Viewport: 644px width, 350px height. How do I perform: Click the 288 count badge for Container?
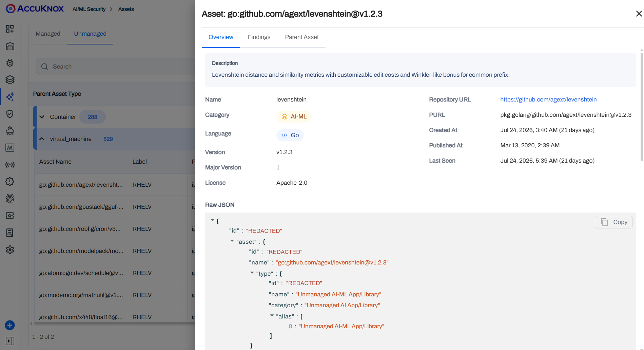(92, 117)
